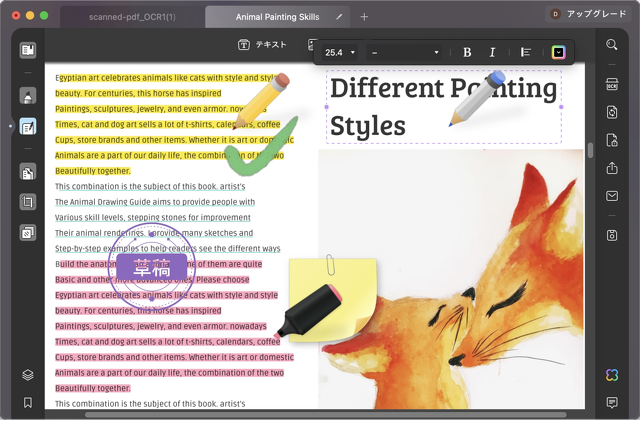
Task: Expand the font family dropdown
Action: click(405, 52)
